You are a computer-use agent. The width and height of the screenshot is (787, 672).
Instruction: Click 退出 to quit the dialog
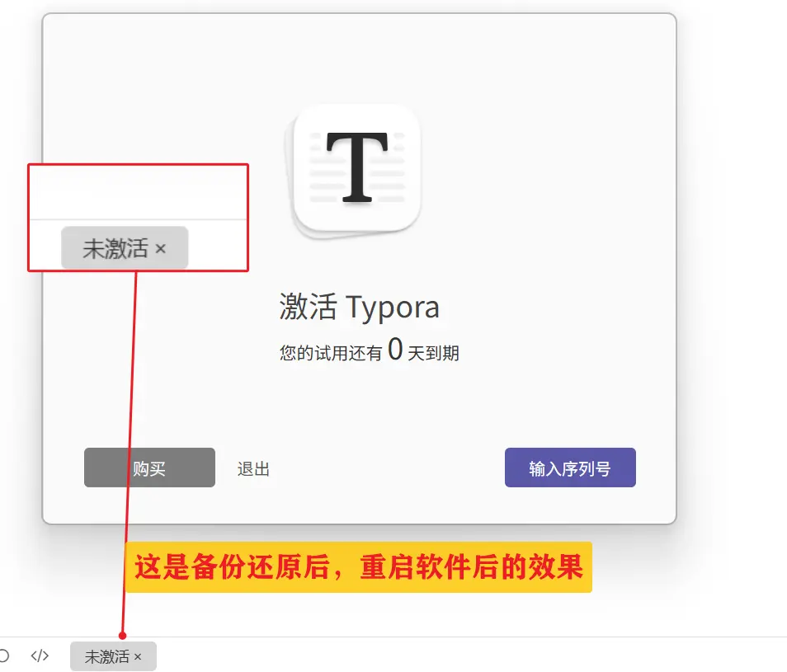253,469
